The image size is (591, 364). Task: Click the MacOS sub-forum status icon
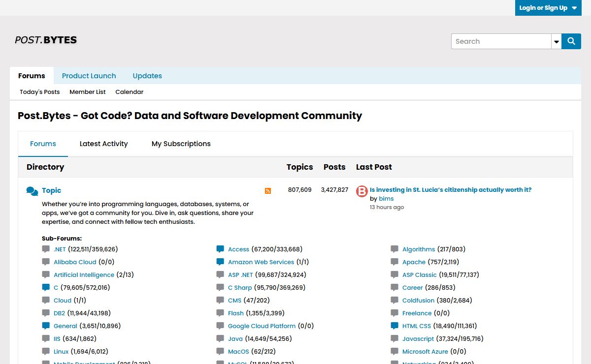click(220, 352)
